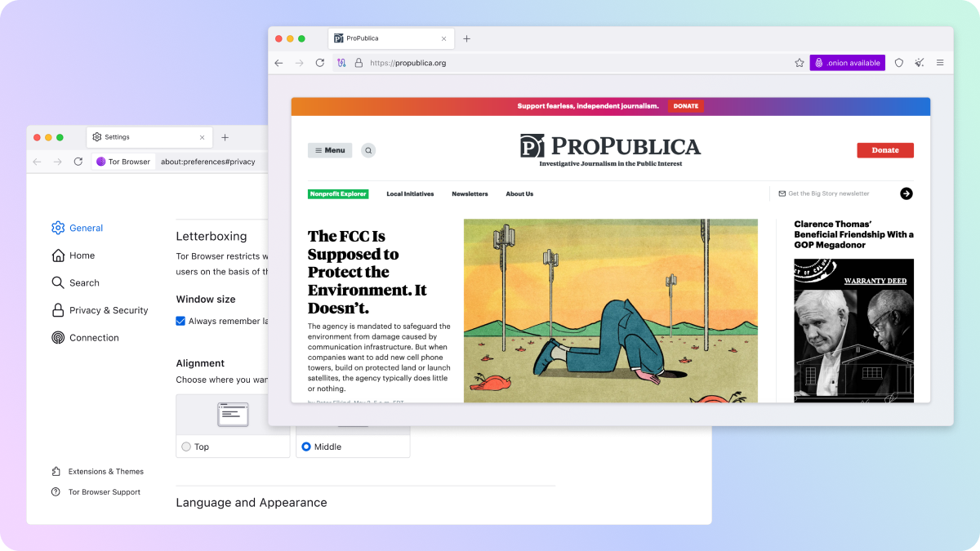The height and width of the screenshot is (551, 980).
Task: Open new tab in ProPublica window
Action: point(467,38)
